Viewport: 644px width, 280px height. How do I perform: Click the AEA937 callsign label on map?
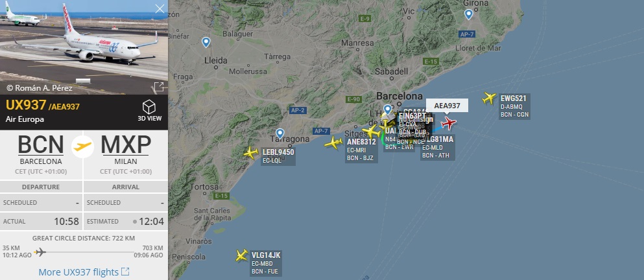[447, 106]
